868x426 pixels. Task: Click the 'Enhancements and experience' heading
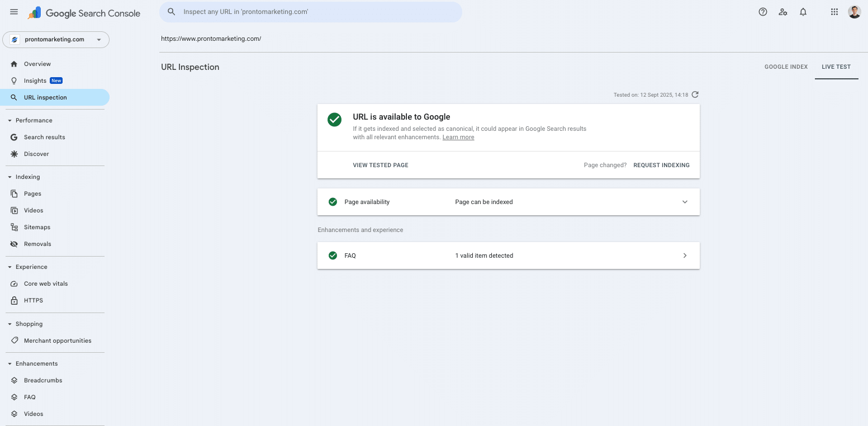[x=361, y=230]
